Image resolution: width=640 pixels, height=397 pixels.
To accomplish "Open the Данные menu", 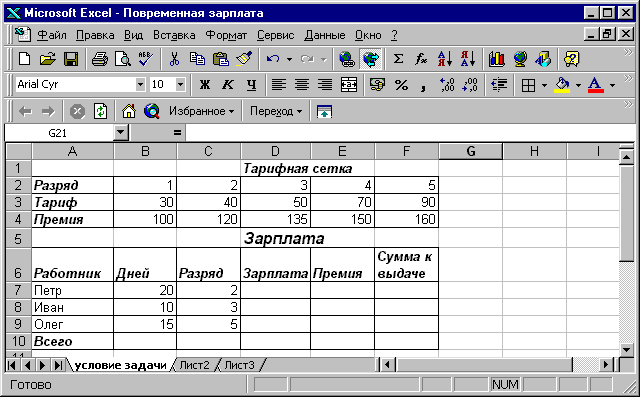I will (325, 35).
